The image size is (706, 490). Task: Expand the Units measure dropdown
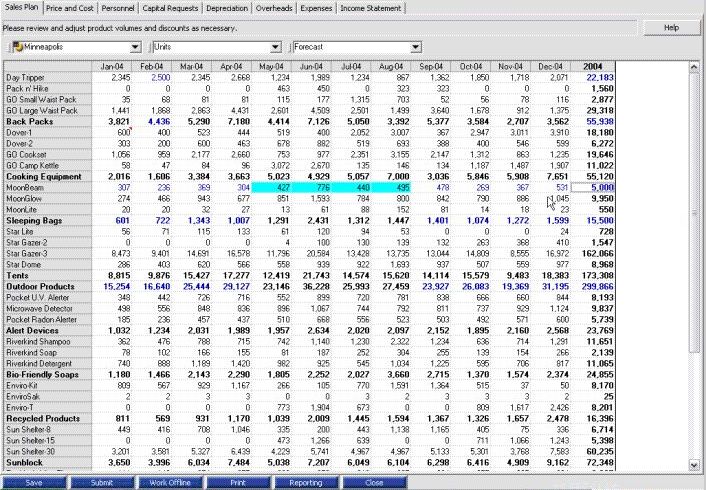tap(276, 47)
